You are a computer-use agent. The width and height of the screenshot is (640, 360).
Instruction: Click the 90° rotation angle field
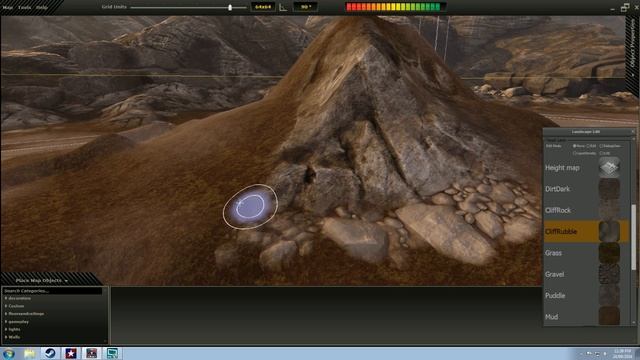tap(305, 7)
